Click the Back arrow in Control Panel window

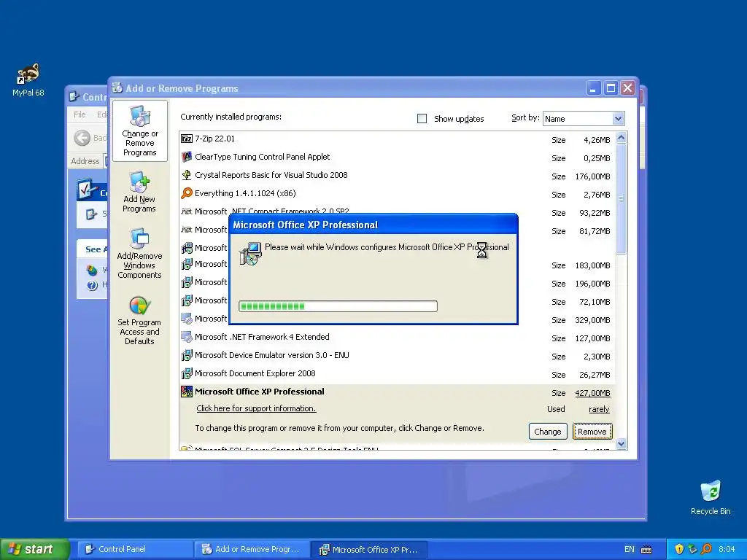click(82, 138)
